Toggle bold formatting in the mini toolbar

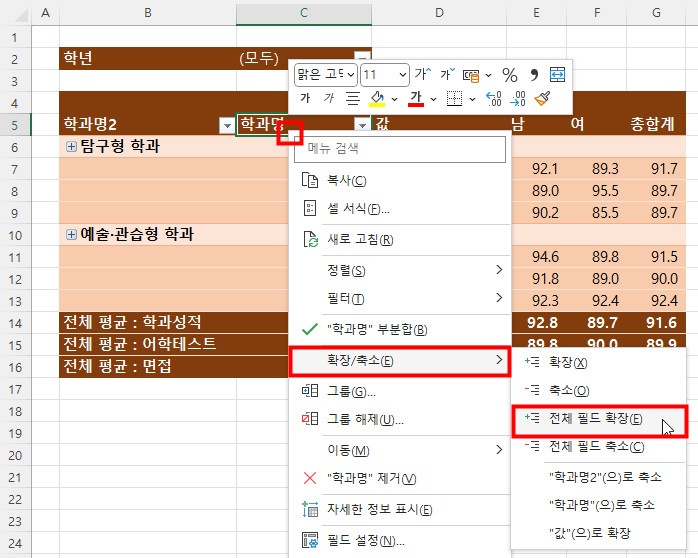[305, 99]
